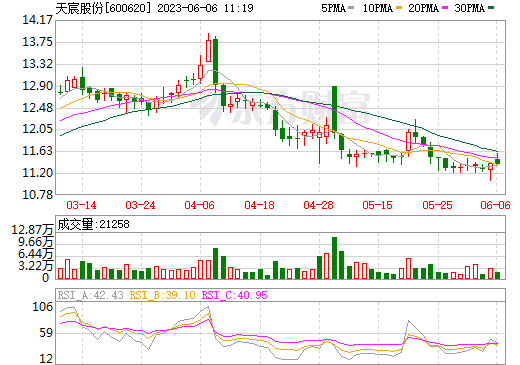This screenshot has height=365, width=520.
Task: Select the orange 10PMA legend color swatch
Action: (399, 8)
